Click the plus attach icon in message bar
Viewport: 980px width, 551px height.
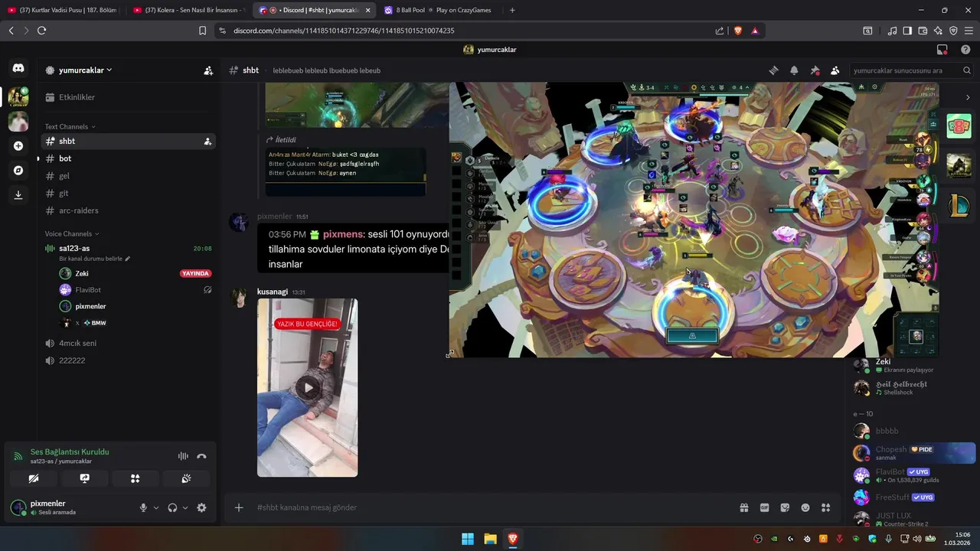[239, 507]
